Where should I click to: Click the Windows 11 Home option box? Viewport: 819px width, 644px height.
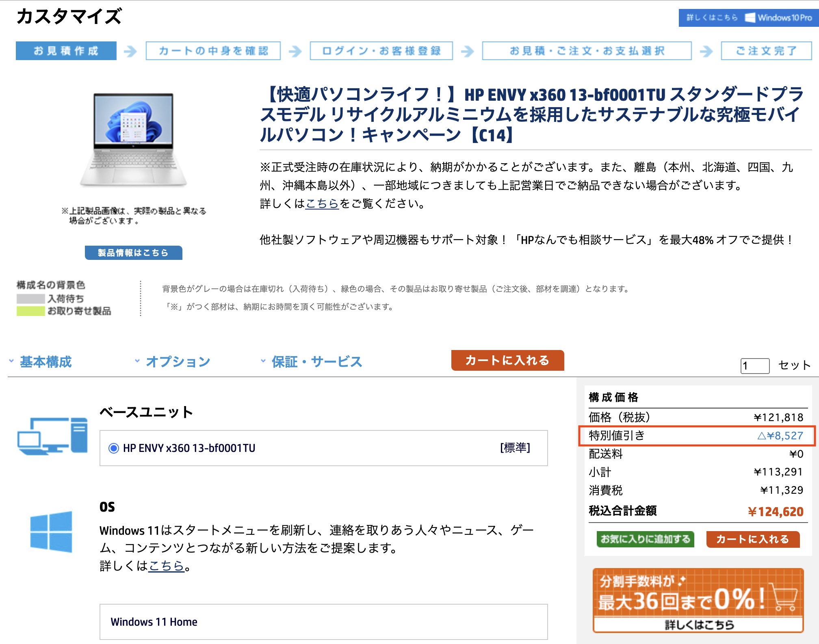(324, 622)
